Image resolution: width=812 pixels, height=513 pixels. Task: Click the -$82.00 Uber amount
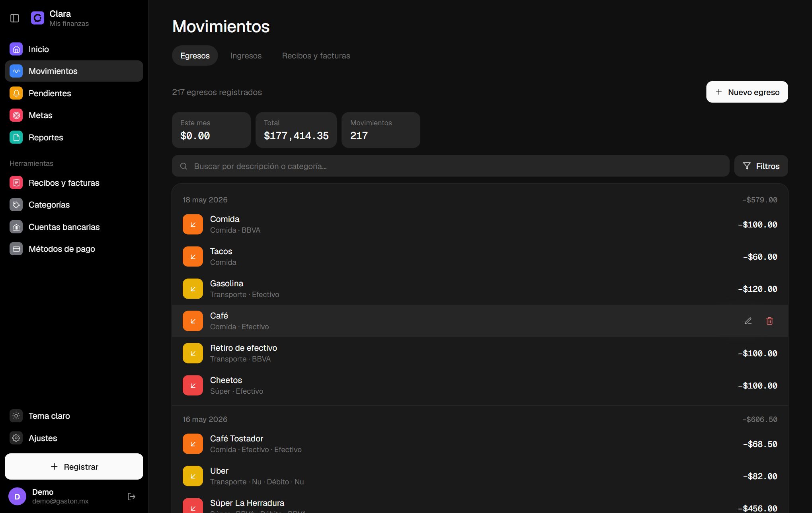tap(760, 476)
